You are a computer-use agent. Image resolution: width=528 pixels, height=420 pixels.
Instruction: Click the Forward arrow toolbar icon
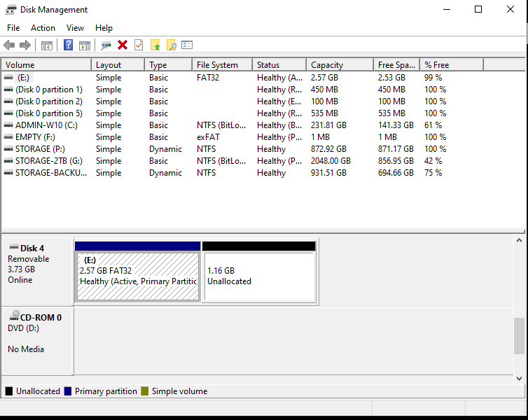tap(25, 45)
